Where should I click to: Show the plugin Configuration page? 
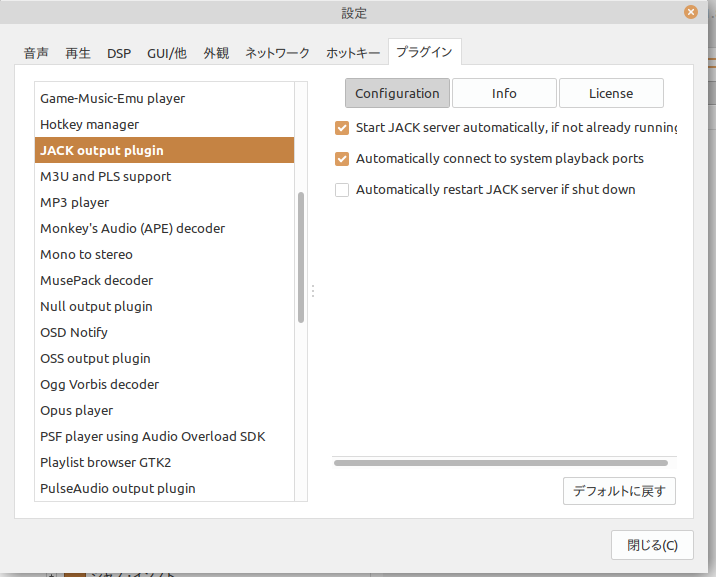click(397, 93)
